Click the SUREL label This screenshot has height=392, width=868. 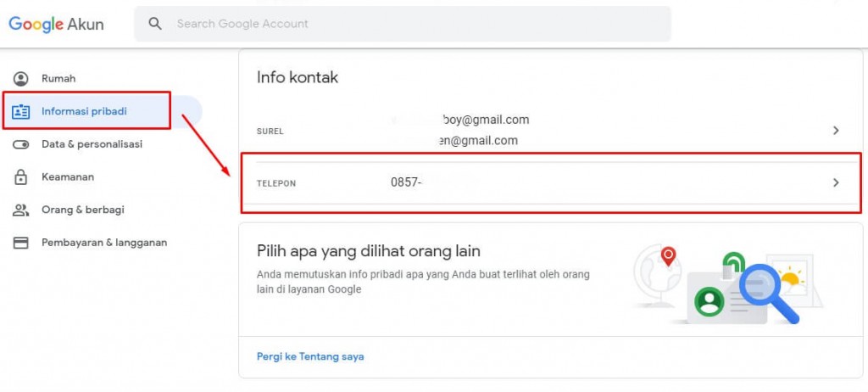pos(270,132)
